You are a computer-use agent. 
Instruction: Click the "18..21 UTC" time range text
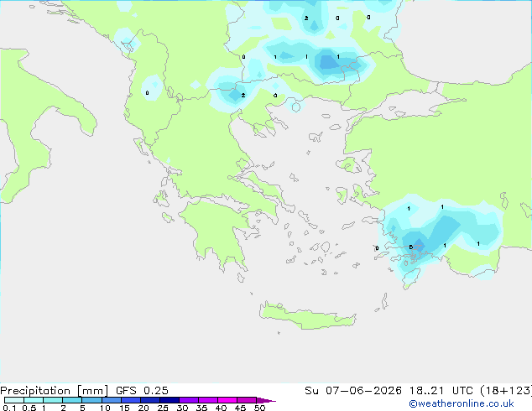[x=441, y=391]
